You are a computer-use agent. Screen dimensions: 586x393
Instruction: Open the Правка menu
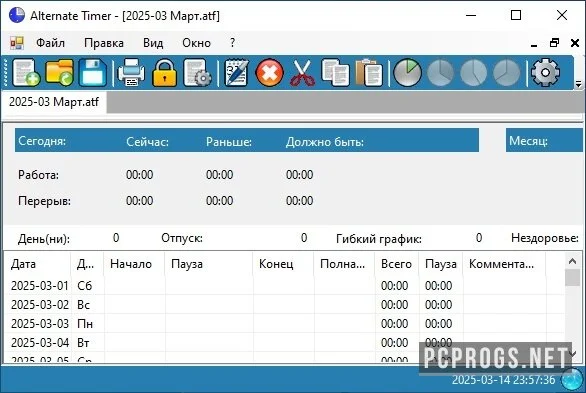point(104,43)
